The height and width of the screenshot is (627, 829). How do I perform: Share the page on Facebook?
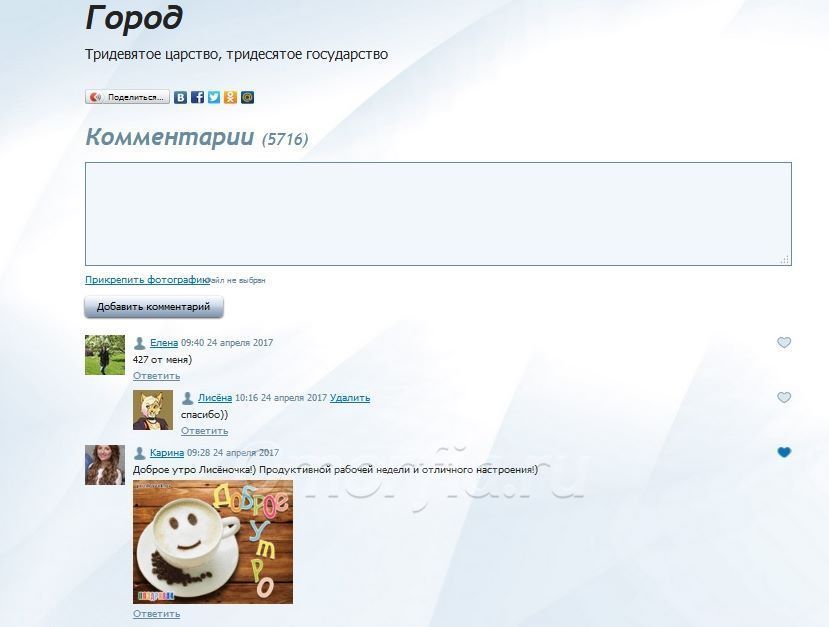197,97
